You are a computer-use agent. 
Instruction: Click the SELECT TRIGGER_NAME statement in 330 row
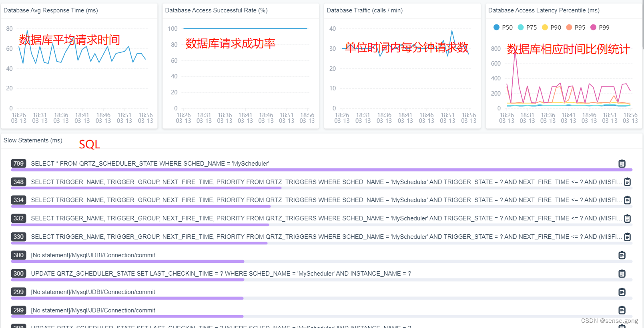click(x=327, y=237)
